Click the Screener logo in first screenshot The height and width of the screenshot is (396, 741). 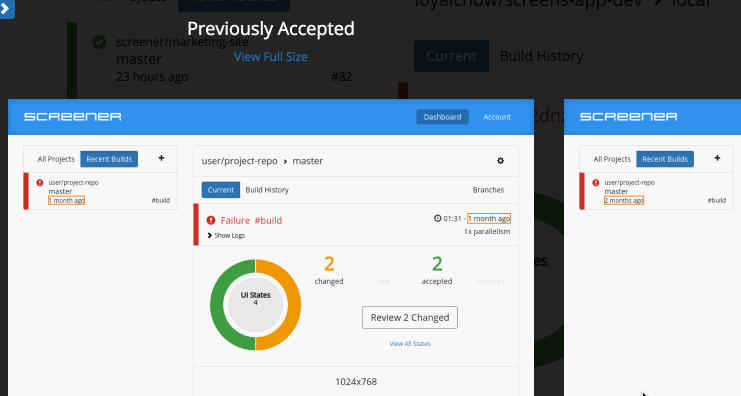[73, 117]
